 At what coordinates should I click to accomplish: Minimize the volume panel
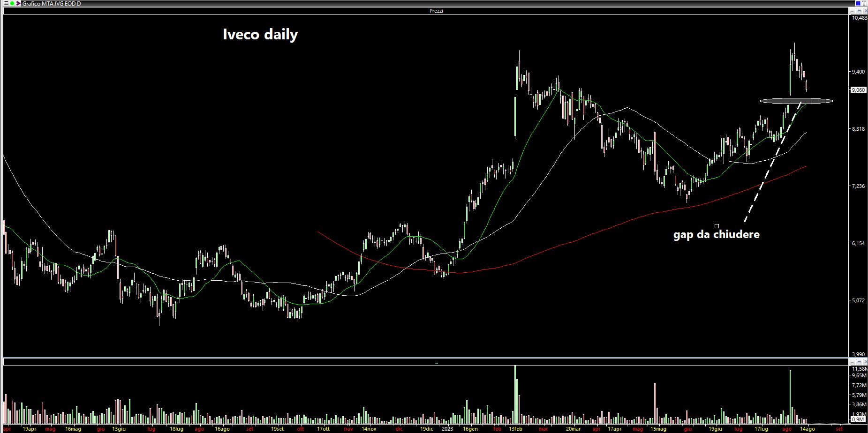pos(852,362)
